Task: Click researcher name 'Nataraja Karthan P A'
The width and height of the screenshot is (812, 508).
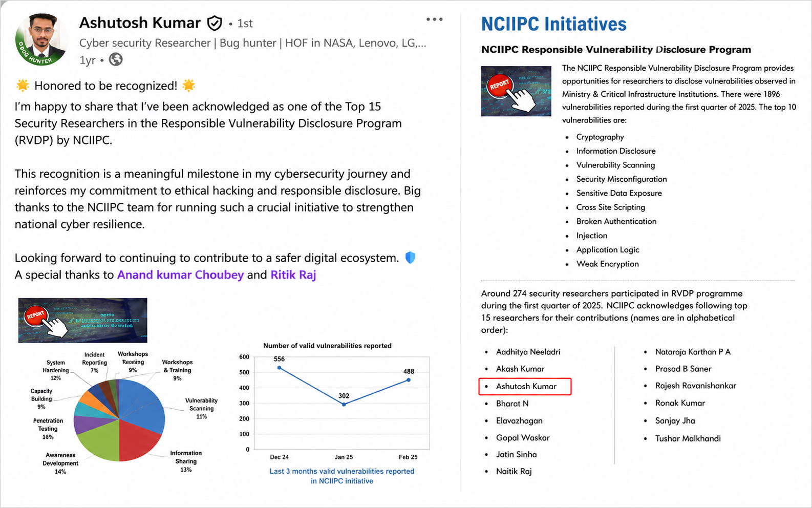Action: click(x=693, y=352)
